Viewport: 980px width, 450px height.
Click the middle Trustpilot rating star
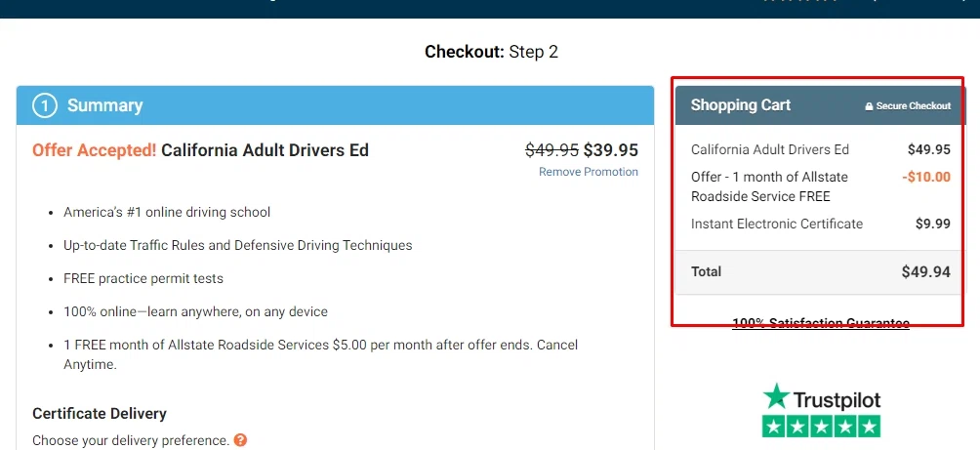click(x=822, y=428)
